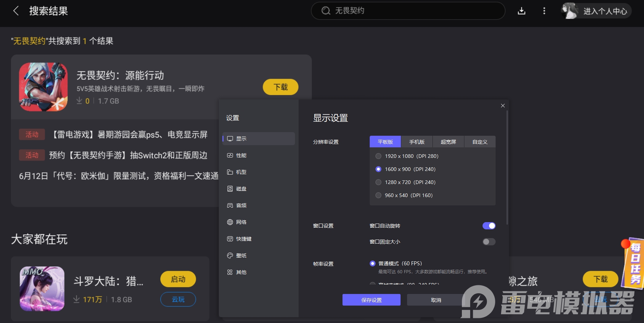
Task: Open 磁盘 settings in sidebar
Action: 241,189
